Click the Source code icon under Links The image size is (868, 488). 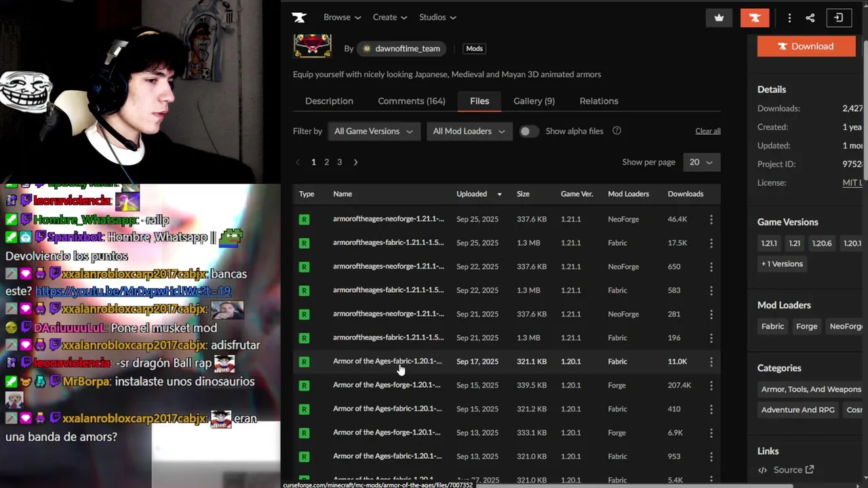tap(762, 470)
